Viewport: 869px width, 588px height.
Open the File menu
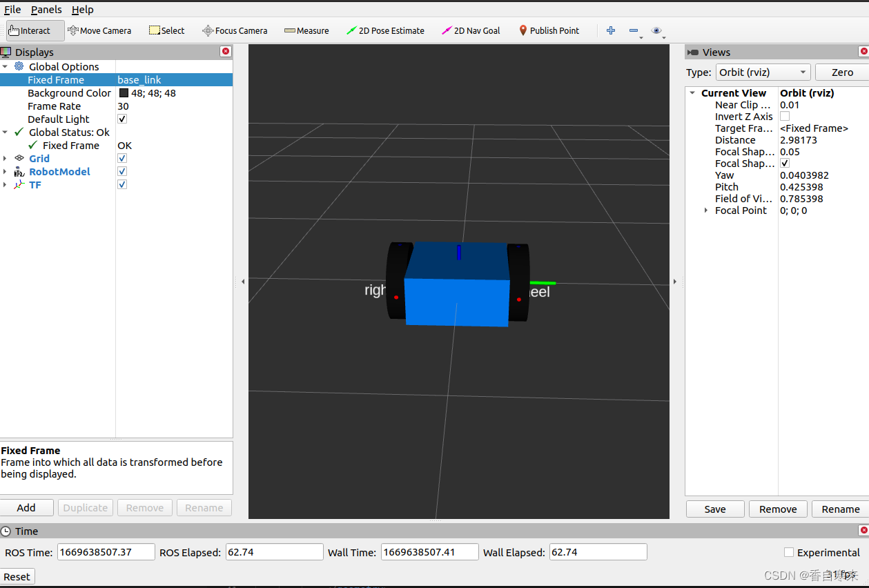click(12, 10)
